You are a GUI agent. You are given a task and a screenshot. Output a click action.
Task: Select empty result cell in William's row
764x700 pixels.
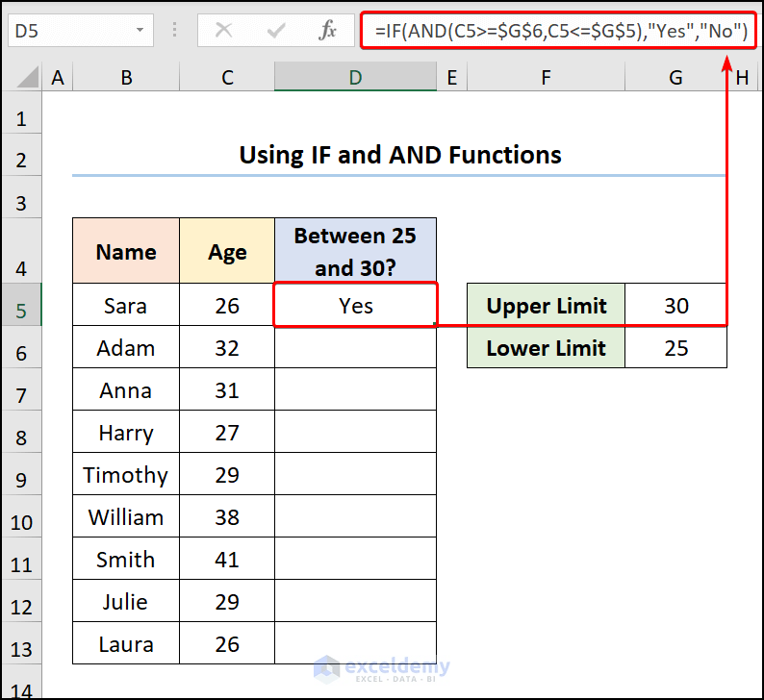coord(355,516)
